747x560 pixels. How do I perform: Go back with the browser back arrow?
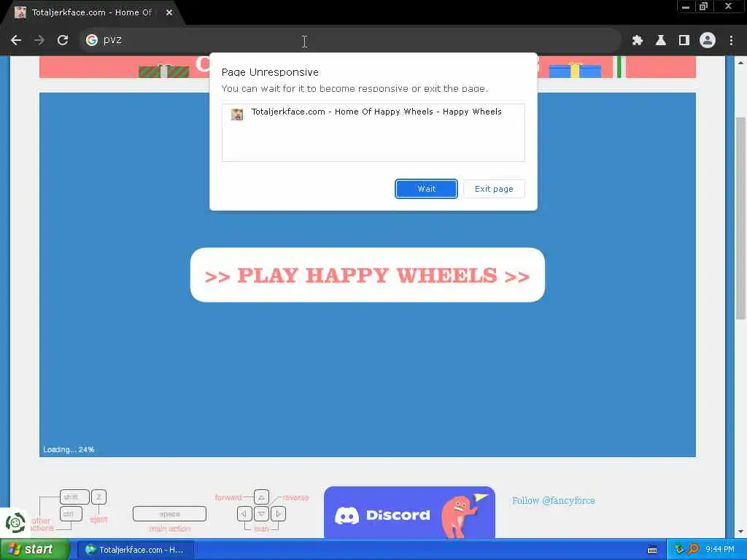[16, 40]
